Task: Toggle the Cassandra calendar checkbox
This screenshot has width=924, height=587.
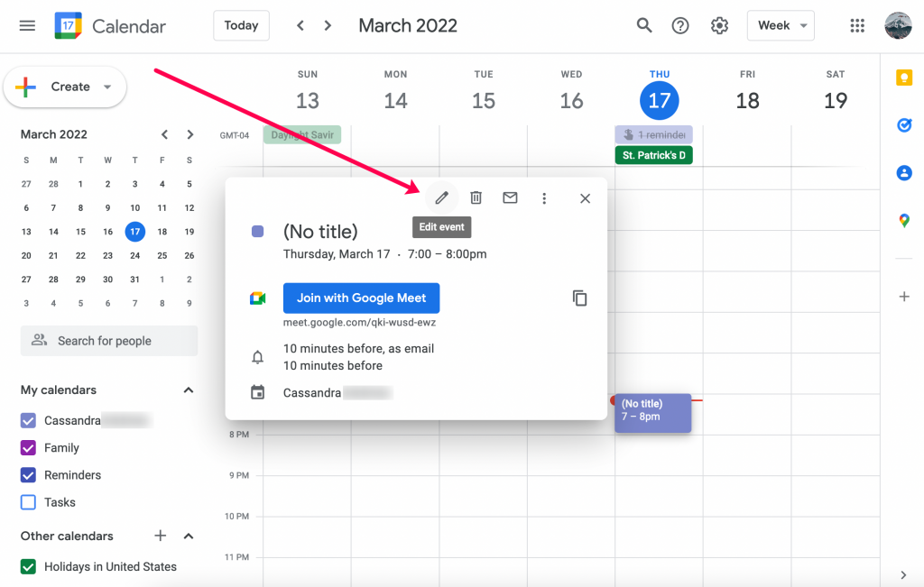Action: pyautogui.click(x=28, y=420)
